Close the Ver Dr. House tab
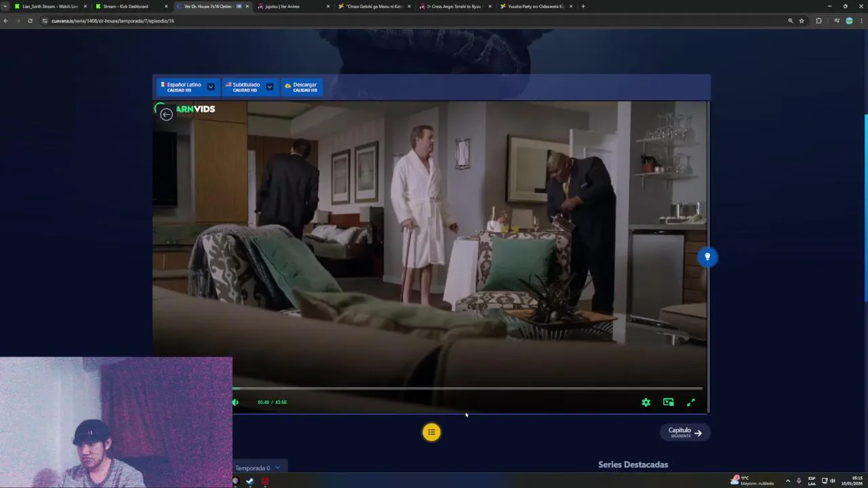The height and width of the screenshot is (488, 868). coord(247,6)
